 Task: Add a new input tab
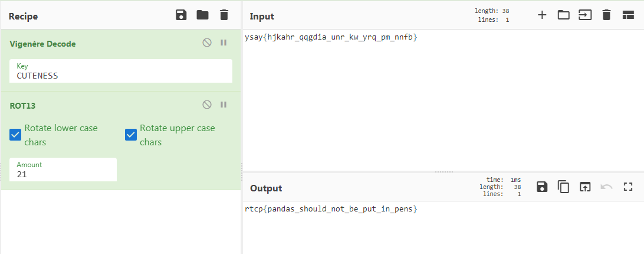pos(542,15)
